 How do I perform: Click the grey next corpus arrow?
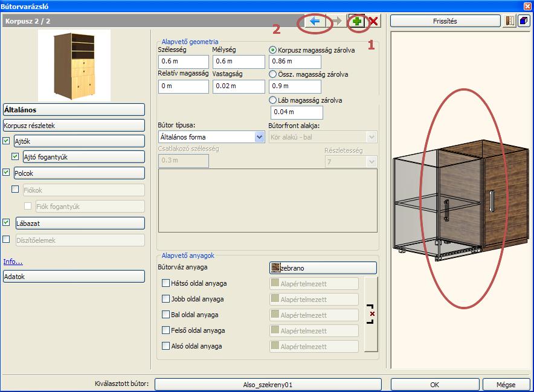click(x=336, y=21)
